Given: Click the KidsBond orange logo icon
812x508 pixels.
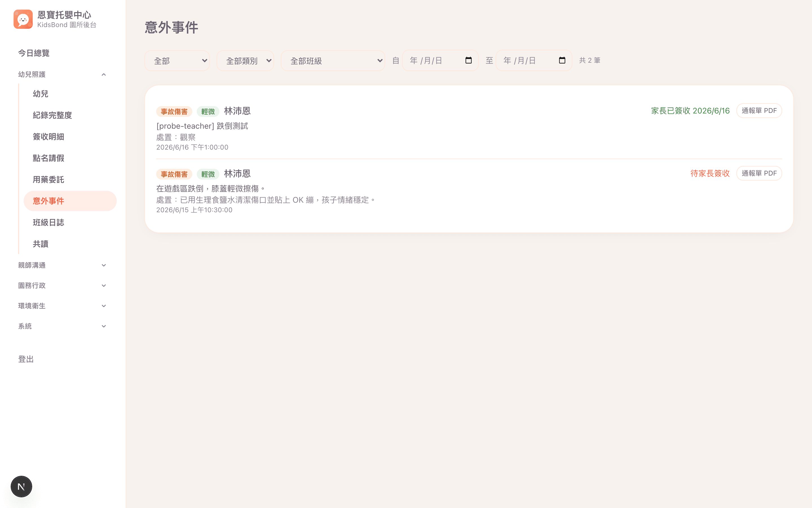Looking at the screenshot, I should coord(23,19).
